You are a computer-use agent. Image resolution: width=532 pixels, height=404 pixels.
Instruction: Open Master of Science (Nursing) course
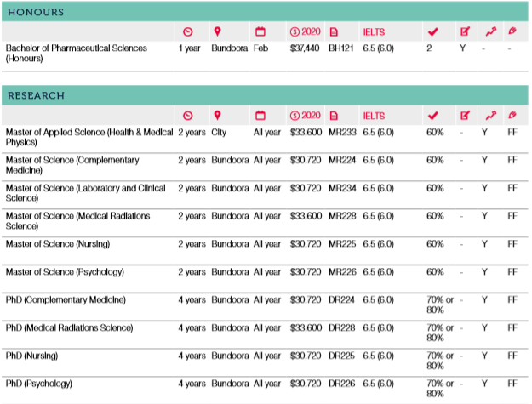click(x=63, y=244)
